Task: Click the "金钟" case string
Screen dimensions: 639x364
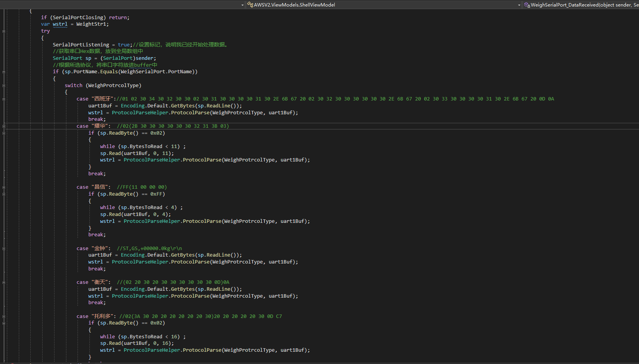Action: pos(99,249)
